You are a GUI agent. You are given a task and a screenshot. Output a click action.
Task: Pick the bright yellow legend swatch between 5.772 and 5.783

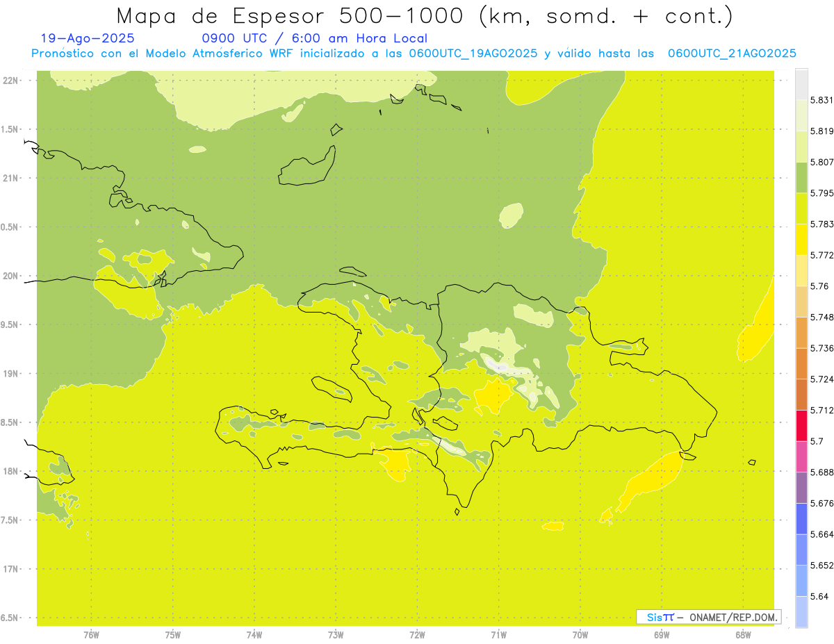(x=801, y=240)
